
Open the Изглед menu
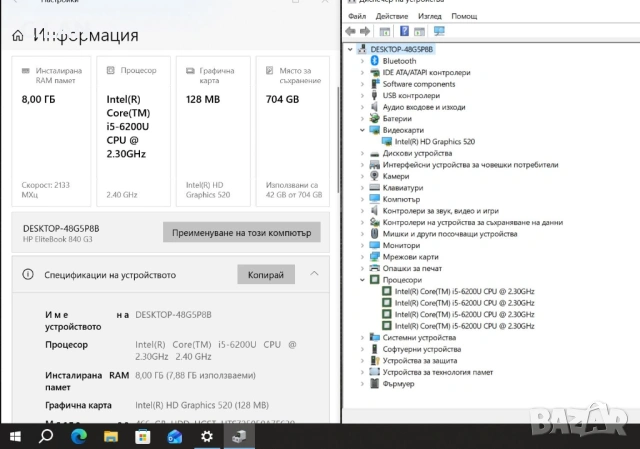point(430,16)
